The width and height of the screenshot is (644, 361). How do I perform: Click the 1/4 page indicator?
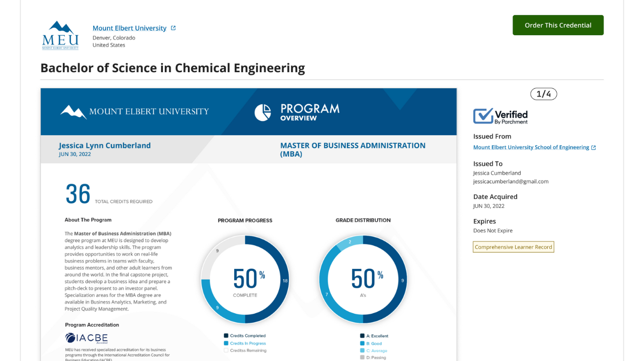click(x=543, y=94)
